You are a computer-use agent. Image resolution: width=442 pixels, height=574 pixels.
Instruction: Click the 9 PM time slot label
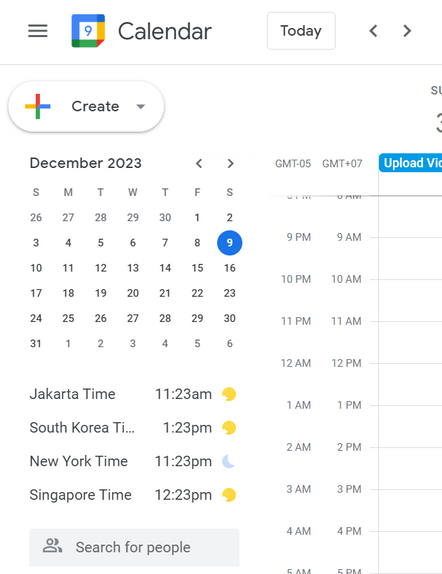(x=299, y=237)
